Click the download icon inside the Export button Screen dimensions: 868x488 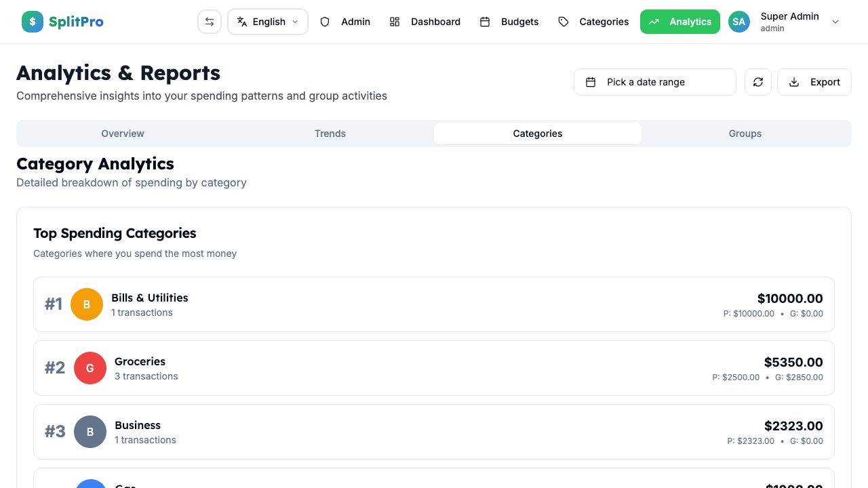[x=793, y=82]
